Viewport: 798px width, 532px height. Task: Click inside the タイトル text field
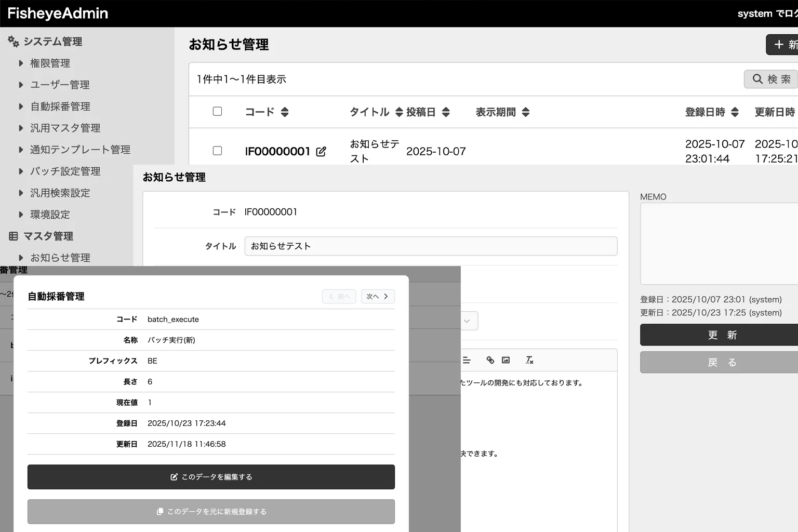pos(430,246)
